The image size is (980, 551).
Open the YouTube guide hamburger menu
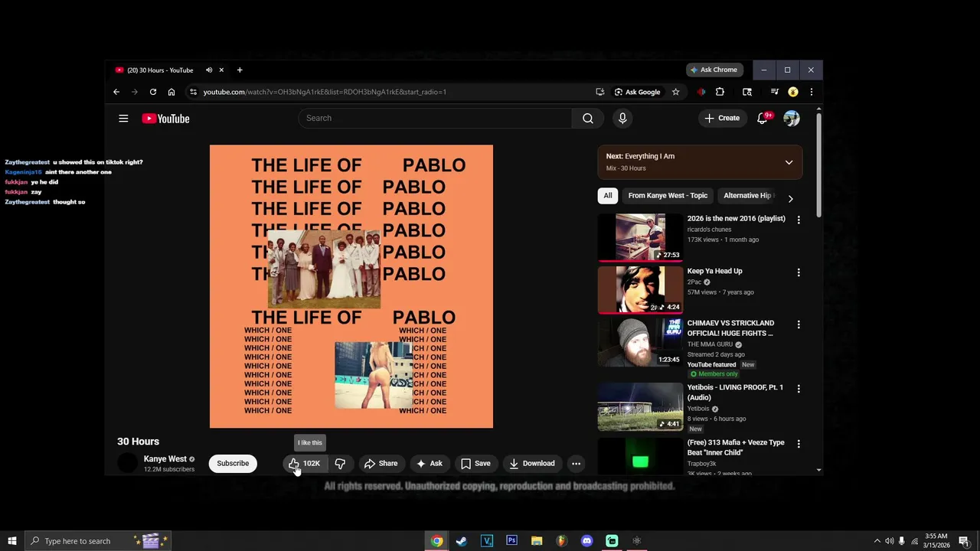click(123, 119)
